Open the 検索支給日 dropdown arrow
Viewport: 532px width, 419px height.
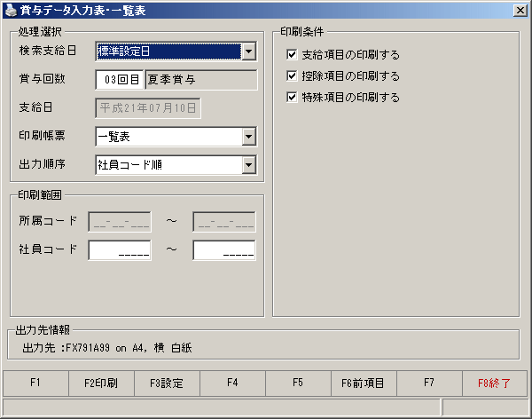[249, 51]
